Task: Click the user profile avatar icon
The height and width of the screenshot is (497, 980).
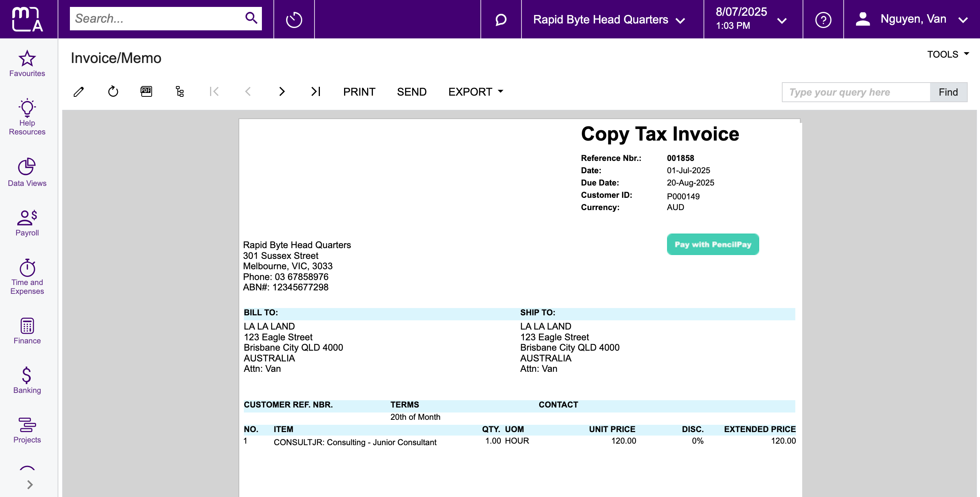Action: tap(863, 19)
